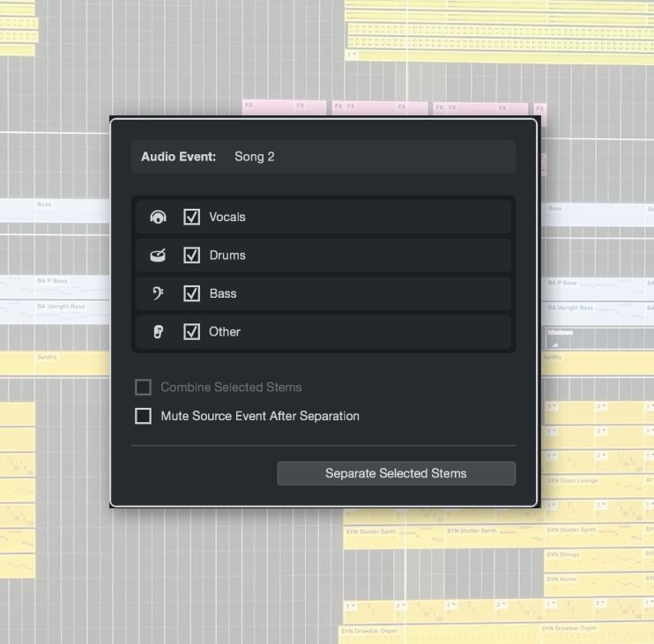Uncheck the Drums stem checkbox
This screenshot has height=644, width=654.
tap(191, 255)
